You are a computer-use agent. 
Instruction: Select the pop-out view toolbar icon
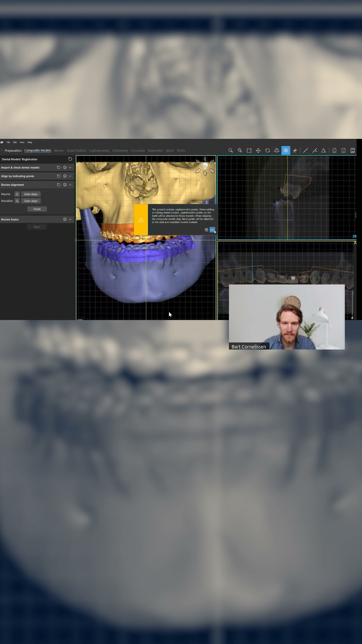point(249,151)
